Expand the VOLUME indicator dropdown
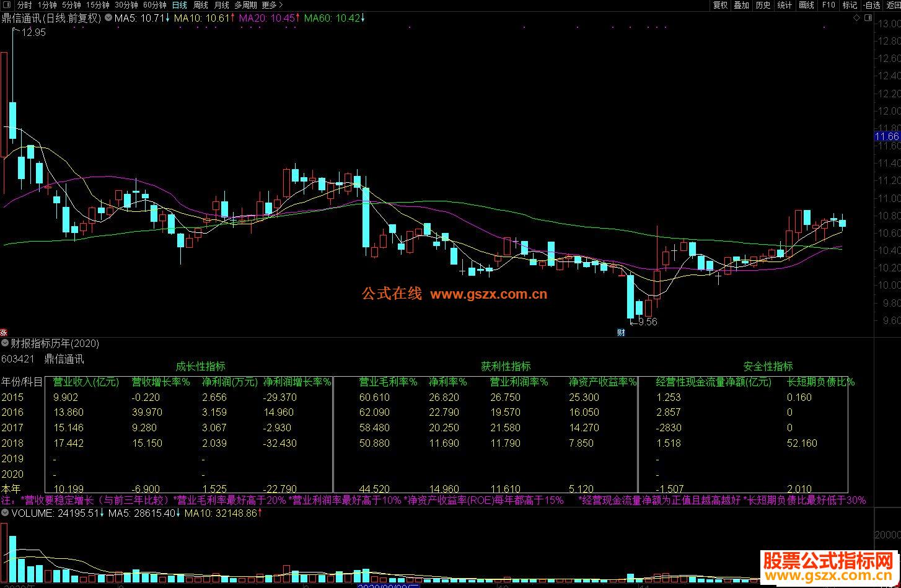The width and height of the screenshot is (901, 588). coord(5,513)
